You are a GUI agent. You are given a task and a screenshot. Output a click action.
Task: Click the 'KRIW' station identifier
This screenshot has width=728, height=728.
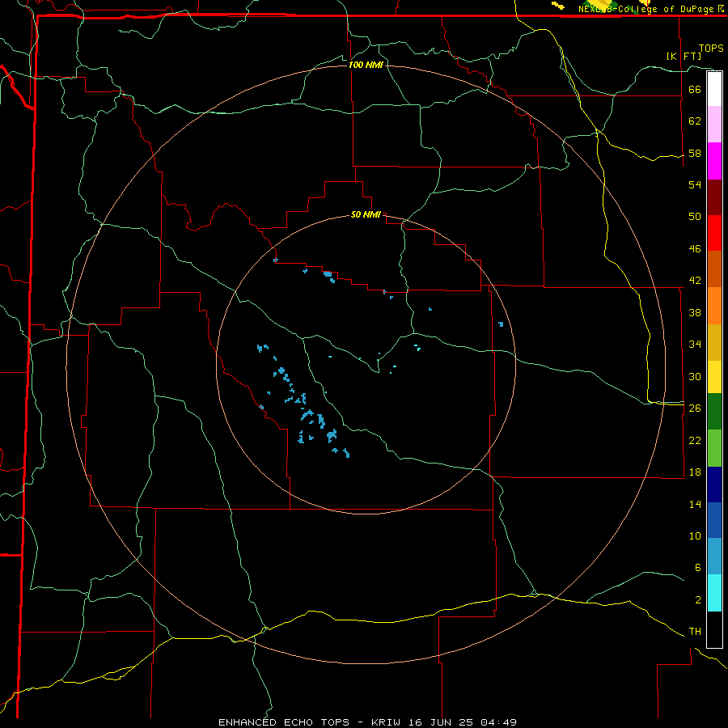pyautogui.click(x=385, y=722)
